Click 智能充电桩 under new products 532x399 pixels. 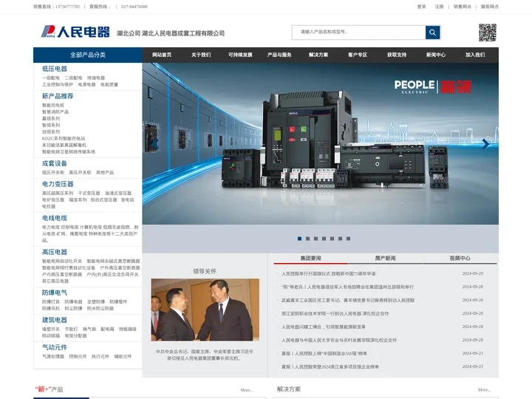pos(53,105)
